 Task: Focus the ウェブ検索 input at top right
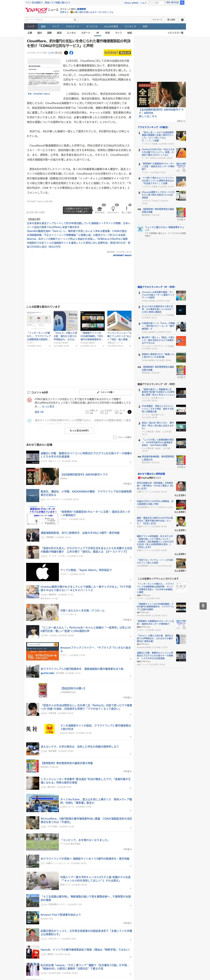pos(156,3)
